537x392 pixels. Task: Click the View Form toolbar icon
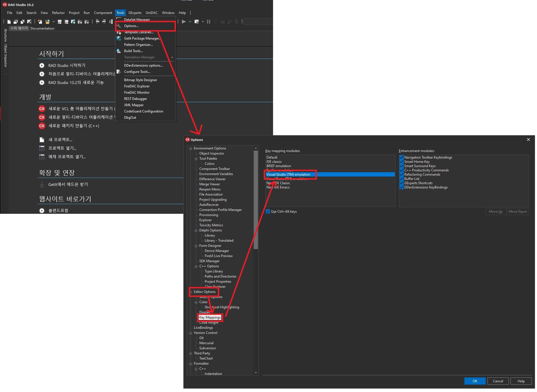(16, 22)
